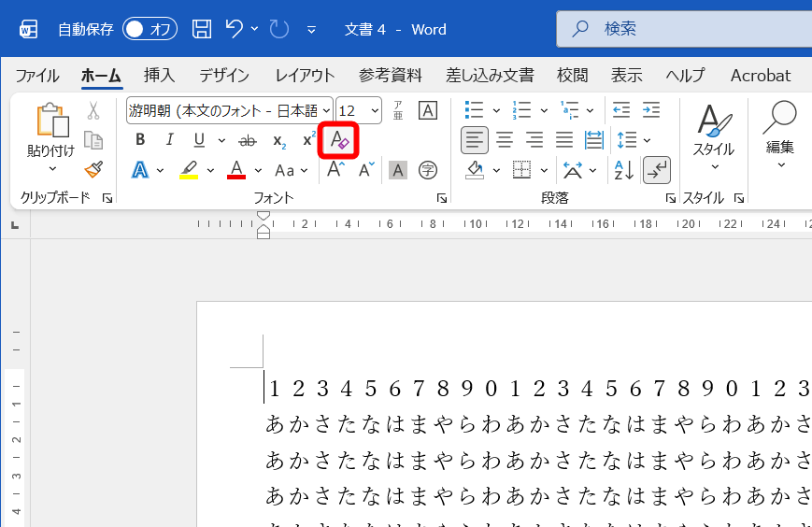Click the enclosed character icon
812x527 pixels.
428,170
